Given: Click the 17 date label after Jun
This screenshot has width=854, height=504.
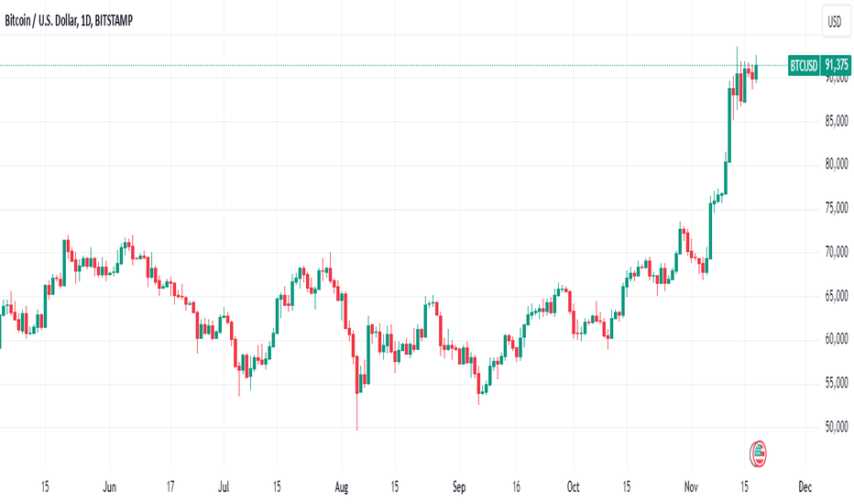Looking at the screenshot, I should 170,487.
